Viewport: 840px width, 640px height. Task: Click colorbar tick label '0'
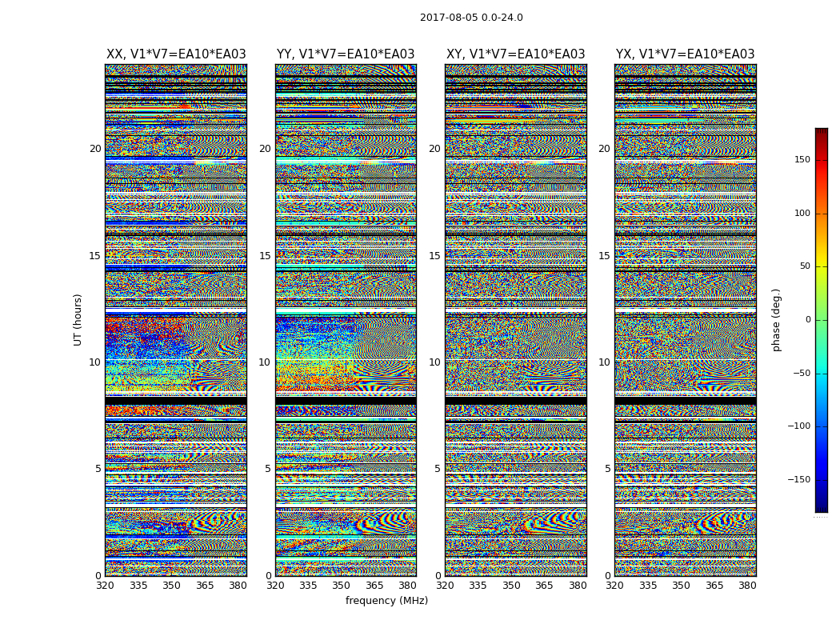pos(808,320)
